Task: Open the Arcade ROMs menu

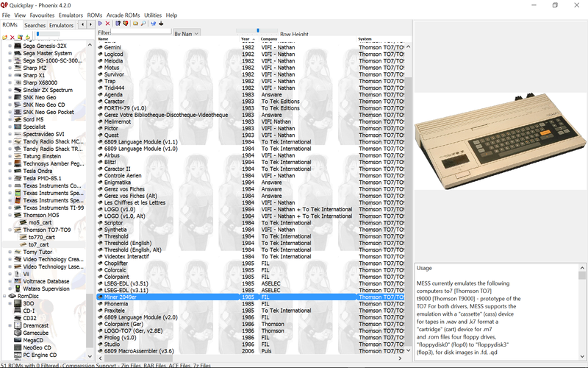Action: [x=123, y=15]
